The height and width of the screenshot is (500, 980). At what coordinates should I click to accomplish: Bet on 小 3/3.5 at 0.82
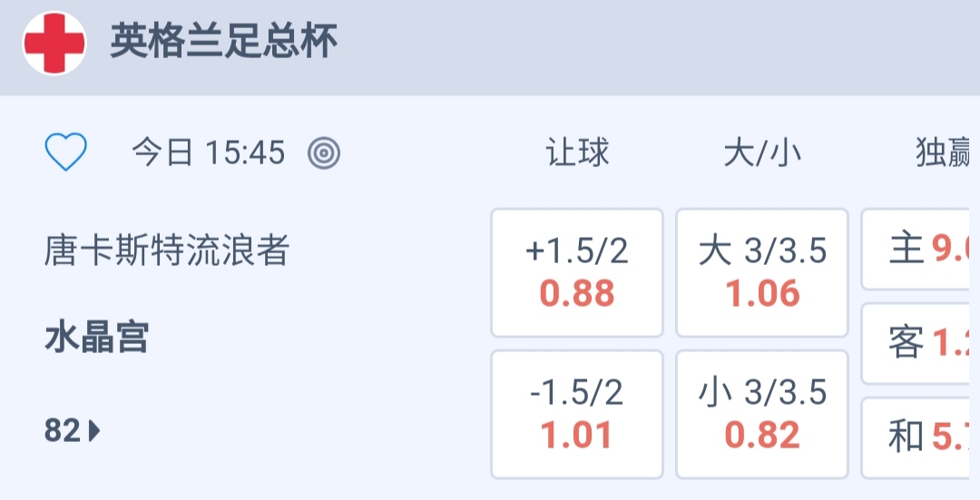point(762,414)
